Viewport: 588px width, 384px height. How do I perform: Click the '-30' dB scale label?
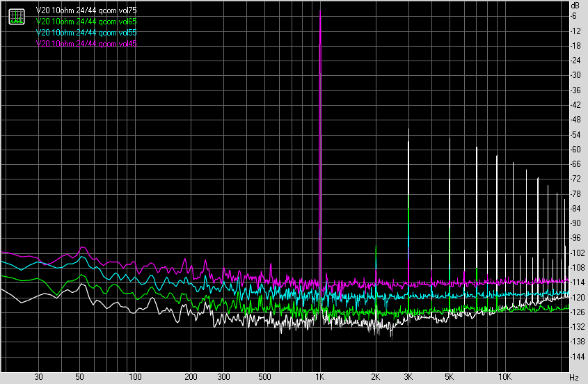[x=575, y=75]
